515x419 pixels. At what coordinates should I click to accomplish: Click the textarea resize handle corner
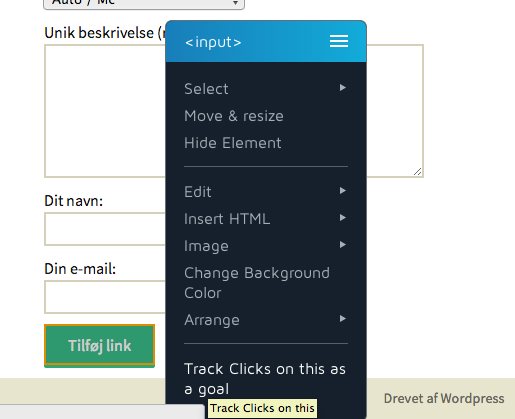pos(418,172)
